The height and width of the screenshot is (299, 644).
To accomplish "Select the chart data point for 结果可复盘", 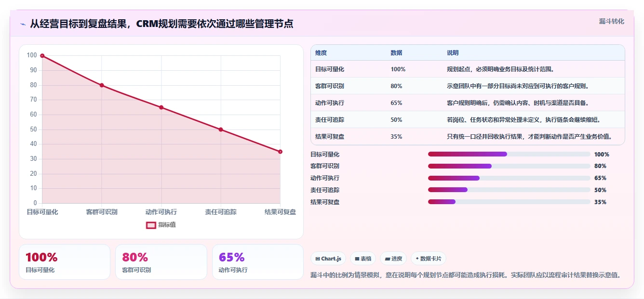I will (280, 152).
